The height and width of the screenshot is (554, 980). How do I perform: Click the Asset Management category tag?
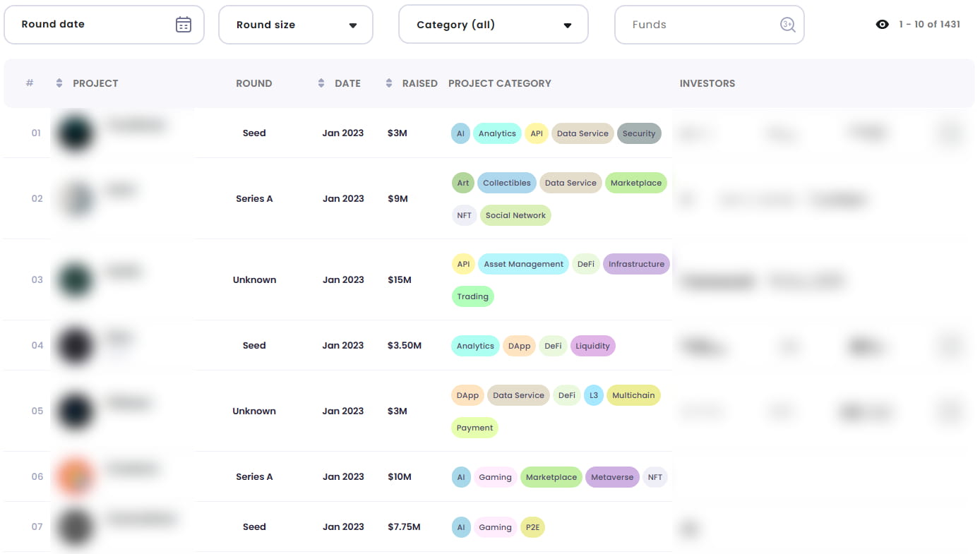(523, 264)
